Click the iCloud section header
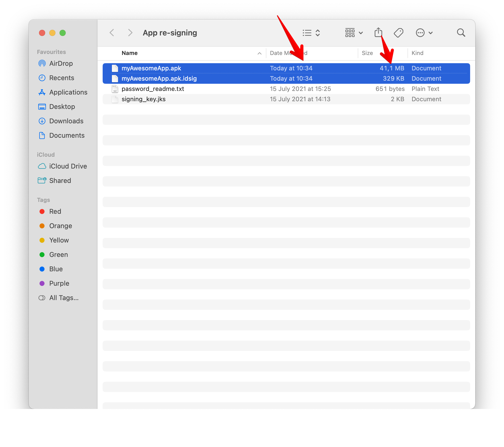 point(46,155)
